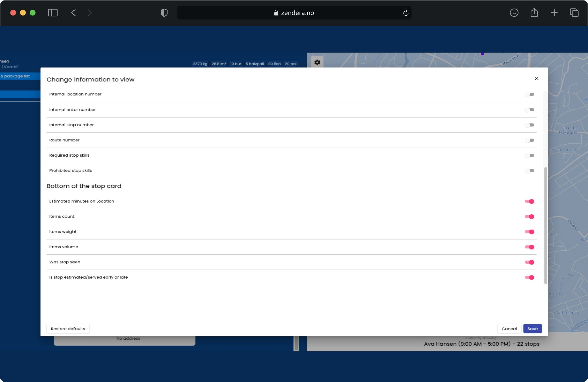Click the browser back arrow
588x382 pixels.
pos(73,13)
